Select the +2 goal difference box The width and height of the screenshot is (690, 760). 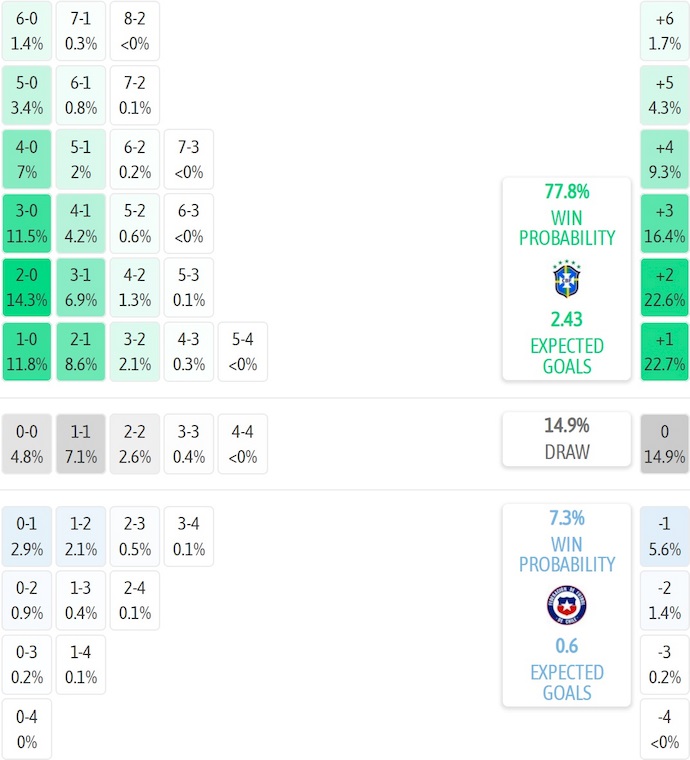click(664, 288)
